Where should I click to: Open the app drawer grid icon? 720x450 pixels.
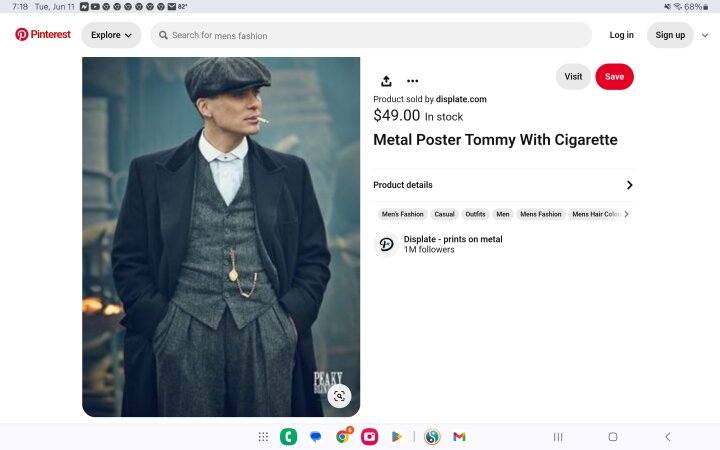tap(263, 437)
